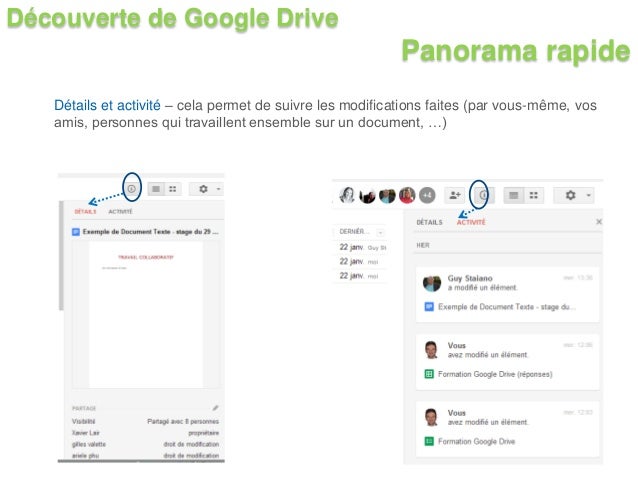Open 'Exemple de Document Texte - stage du...' link
Image resolution: width=638 pixels, height=479 pixels.
tap(507, 307)
